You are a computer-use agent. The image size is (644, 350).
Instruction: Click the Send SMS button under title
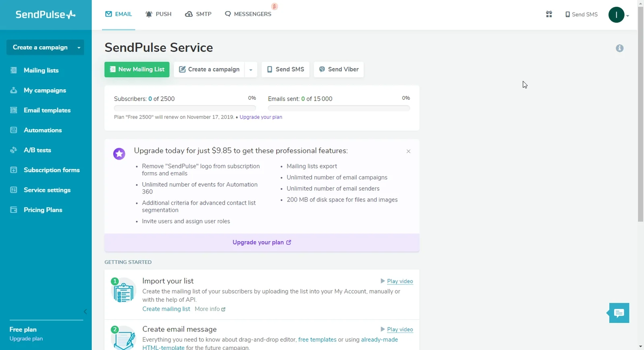(285, 70)
